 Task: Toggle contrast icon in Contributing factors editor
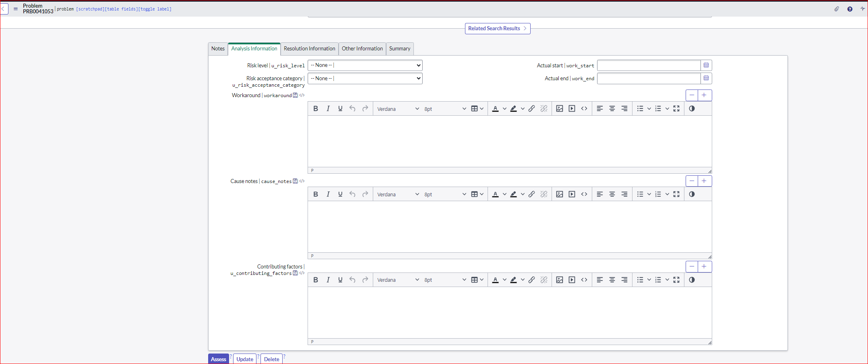[x=692, y=280]
